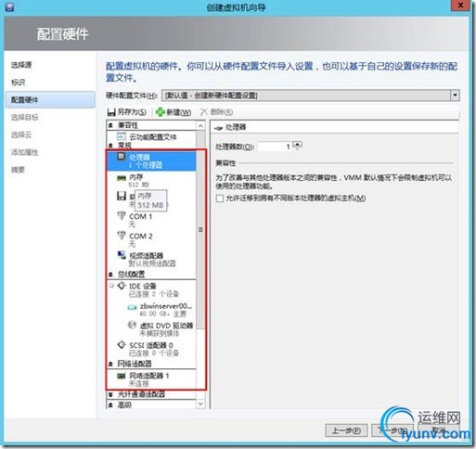Select 'COM 1' row text
The width and height of the screenshot is (476, 449).
click(x=141, y=216)
